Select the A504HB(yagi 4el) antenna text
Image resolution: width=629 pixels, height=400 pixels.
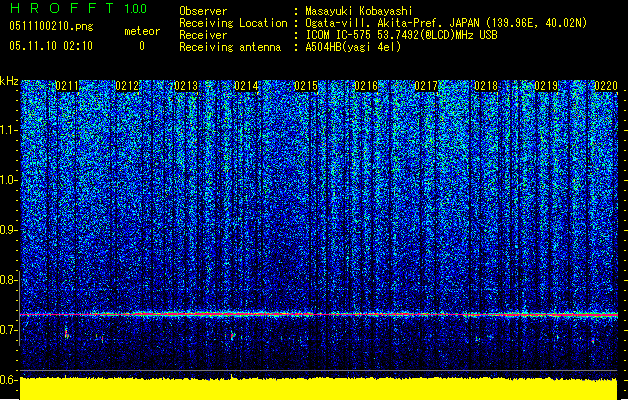pos(353,47)
